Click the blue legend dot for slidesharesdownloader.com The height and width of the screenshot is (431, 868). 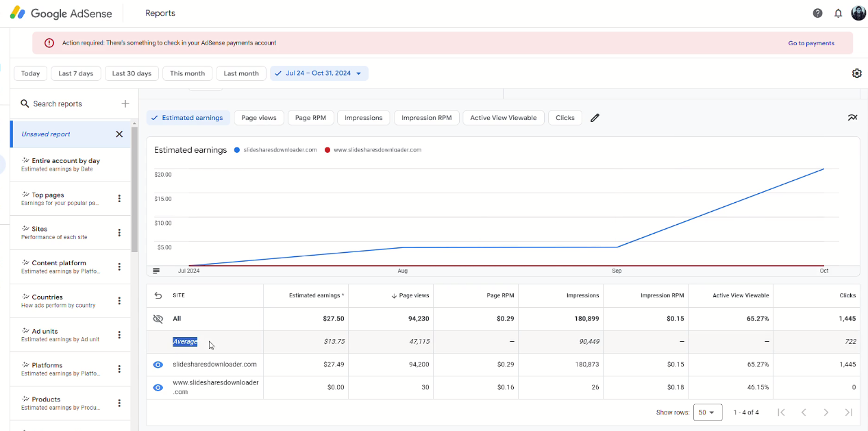[237, 150]
